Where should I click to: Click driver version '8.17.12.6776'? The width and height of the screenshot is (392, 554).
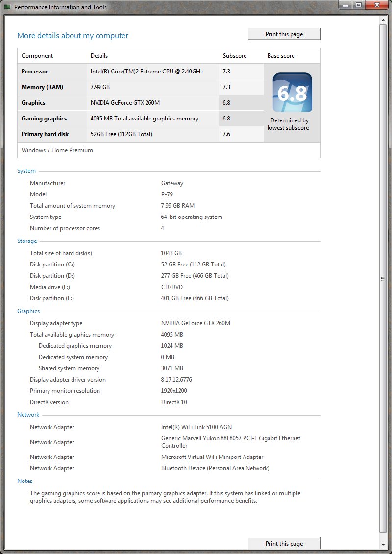click(176, 380)
